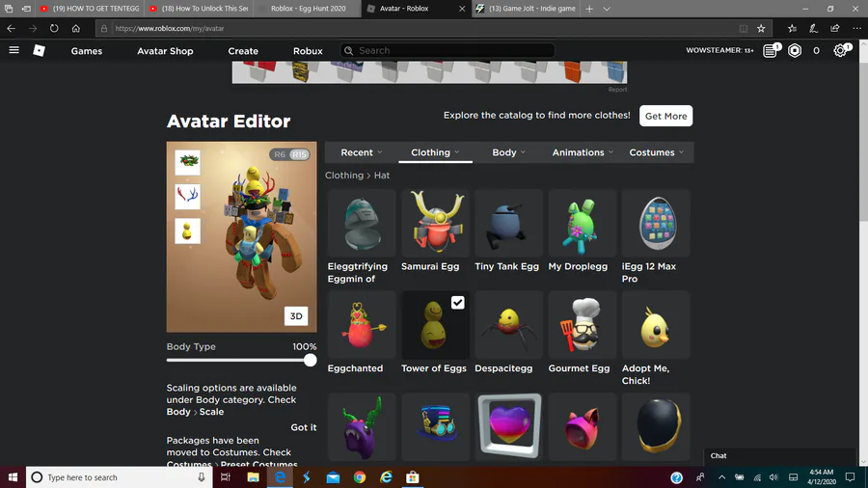Screen dimensions: 868x488
Task: Switch to the HOW TO GET TENTEGG tab
Action: 91,9
